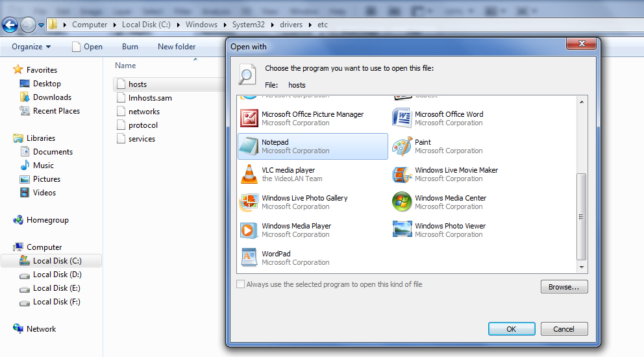
Task: Click the program list scroll down arrow
Action: click(x=582, y=267)
